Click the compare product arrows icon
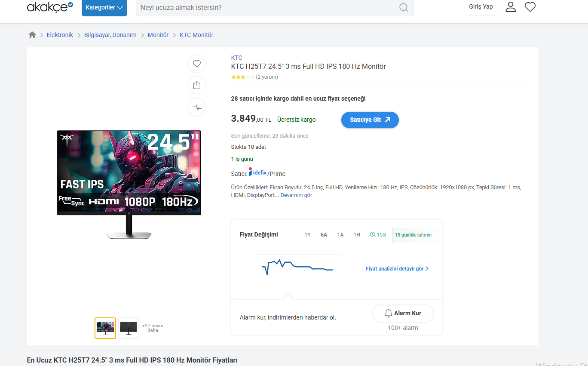 [197, 107]
